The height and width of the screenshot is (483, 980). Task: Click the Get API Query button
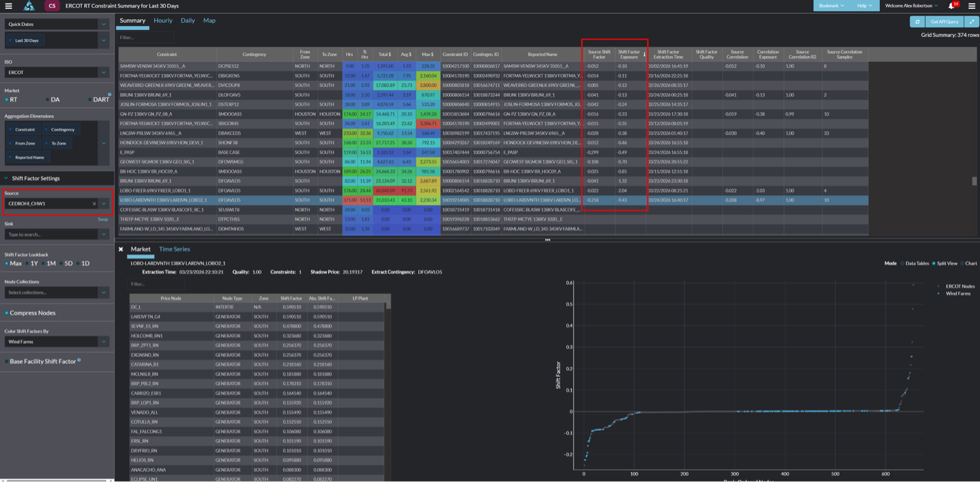click(x=944, y=22)
